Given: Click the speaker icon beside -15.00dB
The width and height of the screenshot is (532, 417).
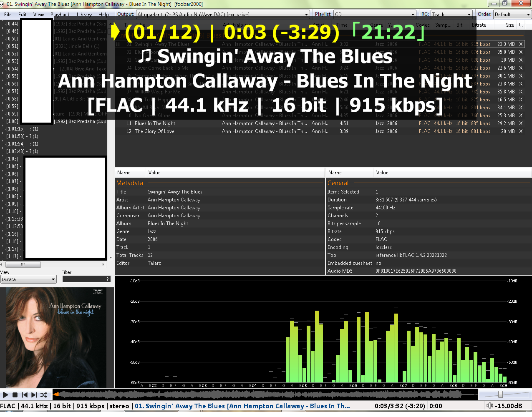Looking at the screenshot, I should click(490, 406).
